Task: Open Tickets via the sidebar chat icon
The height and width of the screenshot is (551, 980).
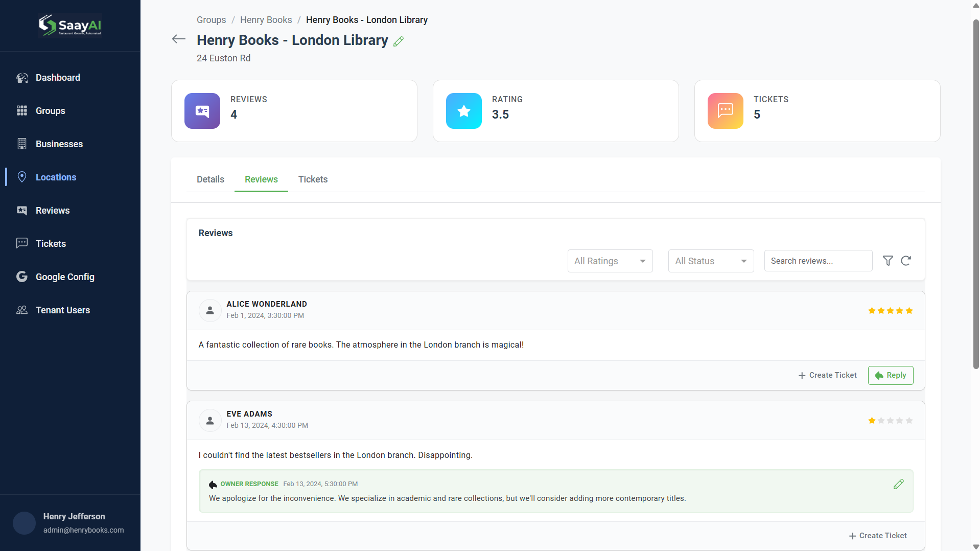Action: tap(22, 243)
